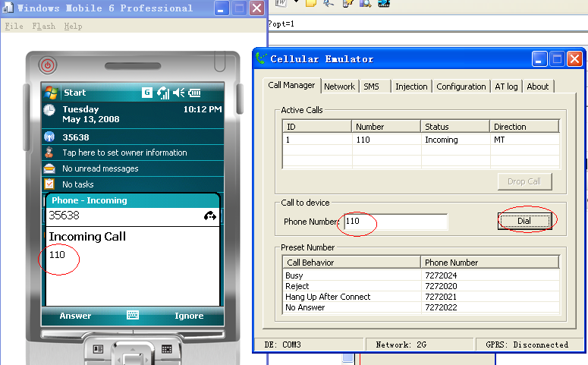Click the Status column header

tap(455, 127)
